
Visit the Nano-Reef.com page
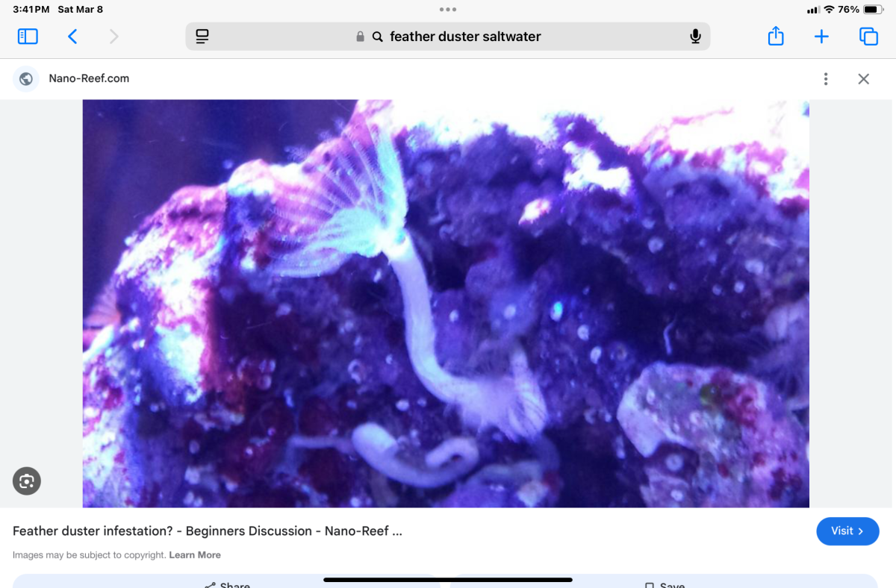(x=848, y=531)
